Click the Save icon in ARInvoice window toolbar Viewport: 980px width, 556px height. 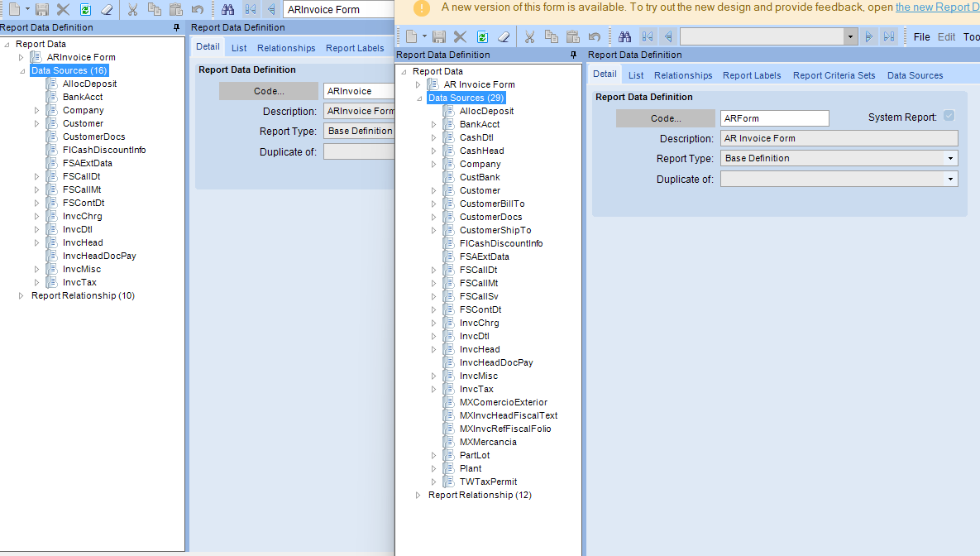click(42, 10)
